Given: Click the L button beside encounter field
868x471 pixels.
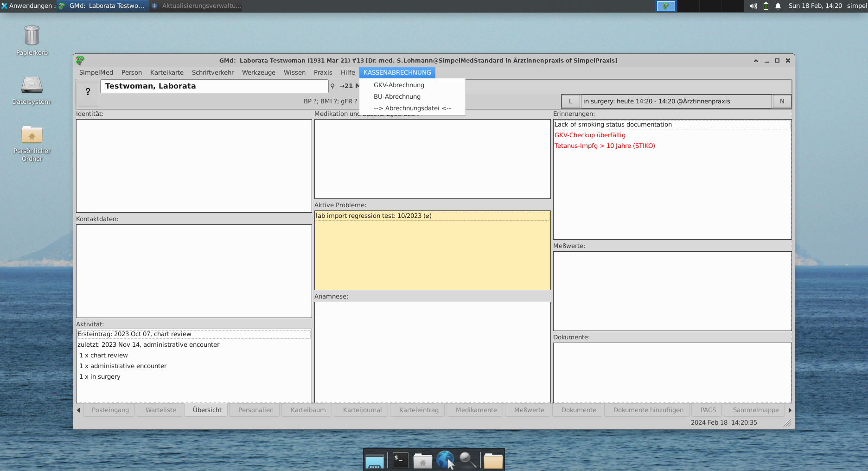Looking at the screenshot, I should tap(570, 101).
